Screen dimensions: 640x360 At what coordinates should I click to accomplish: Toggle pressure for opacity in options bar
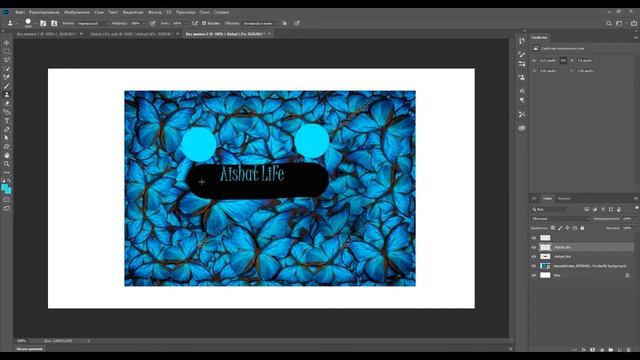click(153, 23)
